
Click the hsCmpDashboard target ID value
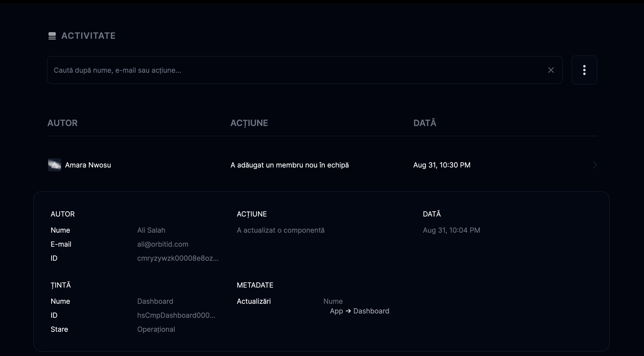point(176,315)
